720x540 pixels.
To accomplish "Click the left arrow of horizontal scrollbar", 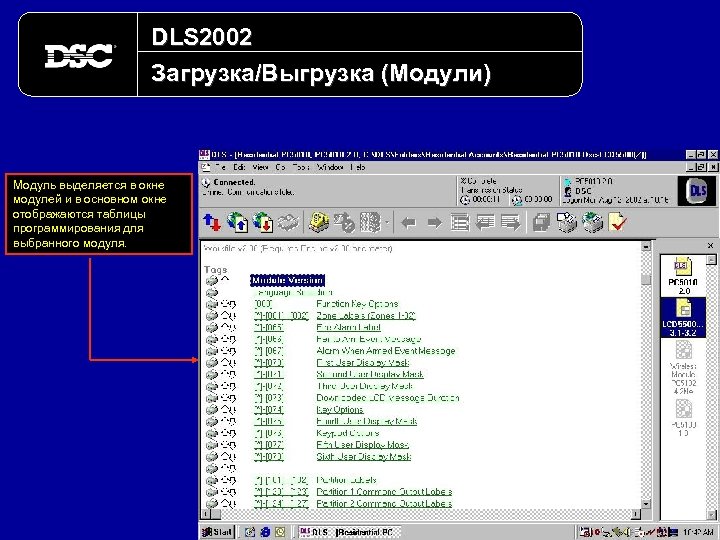I will click(205, 514).
